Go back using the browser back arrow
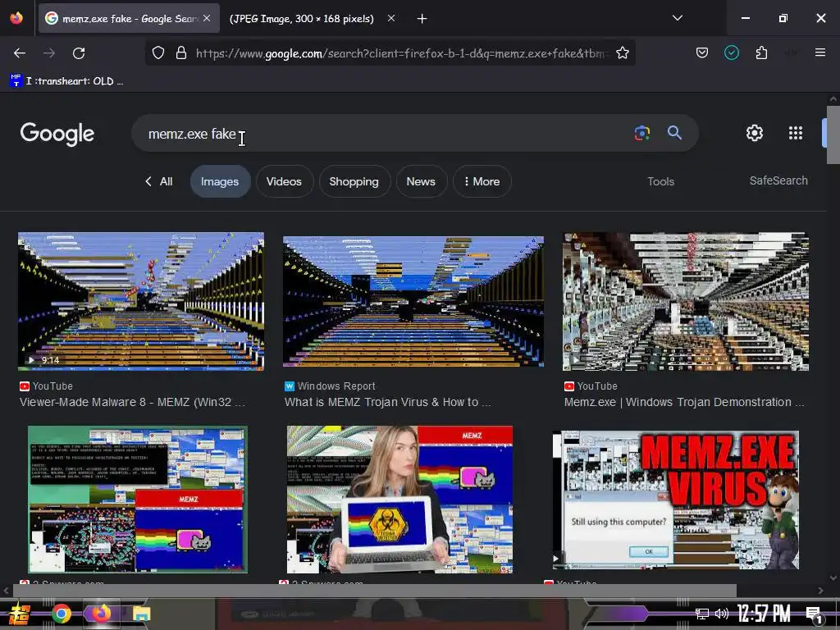 pos(20,53)
